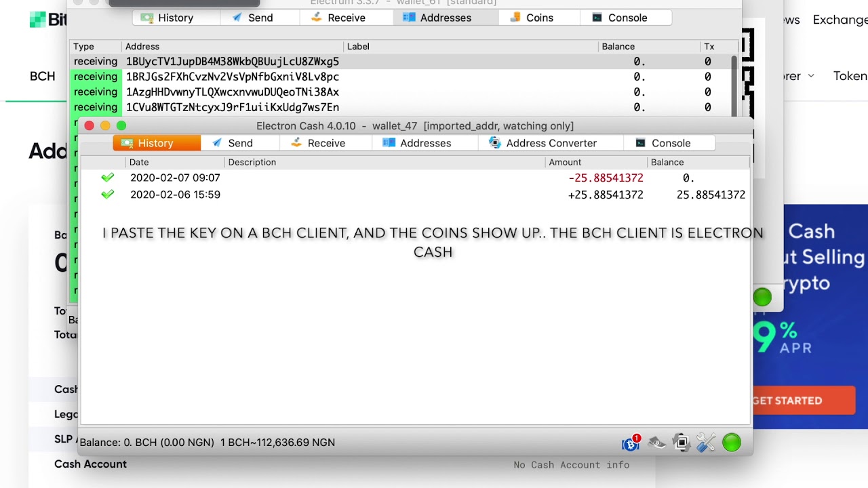Click the Label column header in Electrum
Viewport: 868px width, 488px height.
click(x=471, y=47)
